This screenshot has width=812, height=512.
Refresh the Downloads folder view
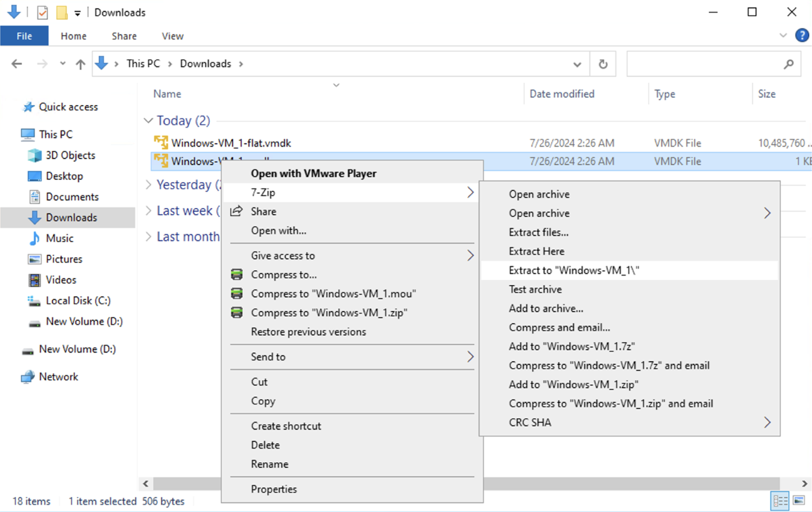click(x=603, y=64)
